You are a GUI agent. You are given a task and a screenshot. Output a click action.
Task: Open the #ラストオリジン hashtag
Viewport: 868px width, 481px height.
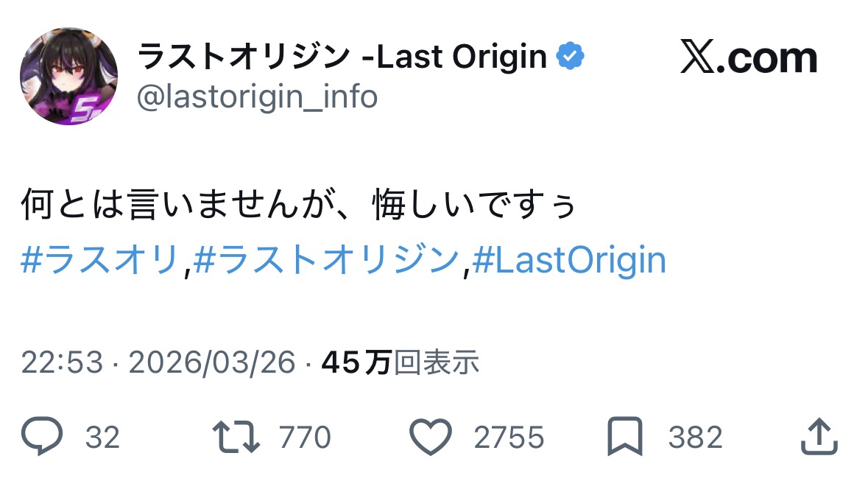tap(327, 261)
